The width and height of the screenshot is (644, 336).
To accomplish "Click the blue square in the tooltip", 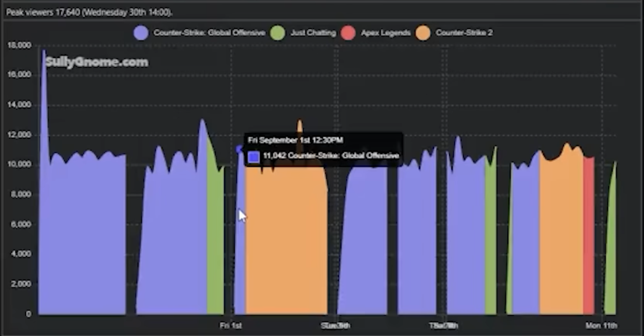I will coord(254,157).
